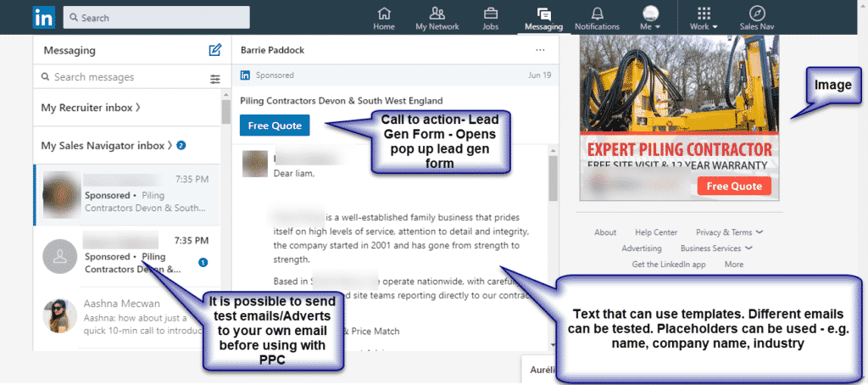Click the LinkedIn Sponsored icon in message header

coord(245,75)
